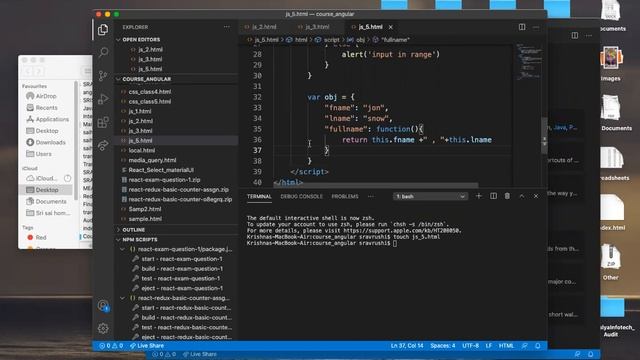This screenshot has width=640, height=360.
Task: Collapse the NPM Scripts section
Action: tap(140, 240)
